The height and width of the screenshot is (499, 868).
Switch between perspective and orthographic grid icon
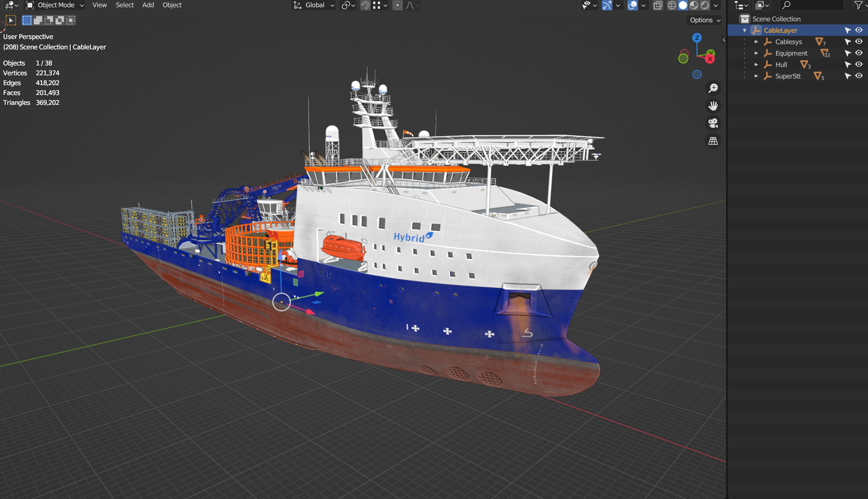point(713,141)
